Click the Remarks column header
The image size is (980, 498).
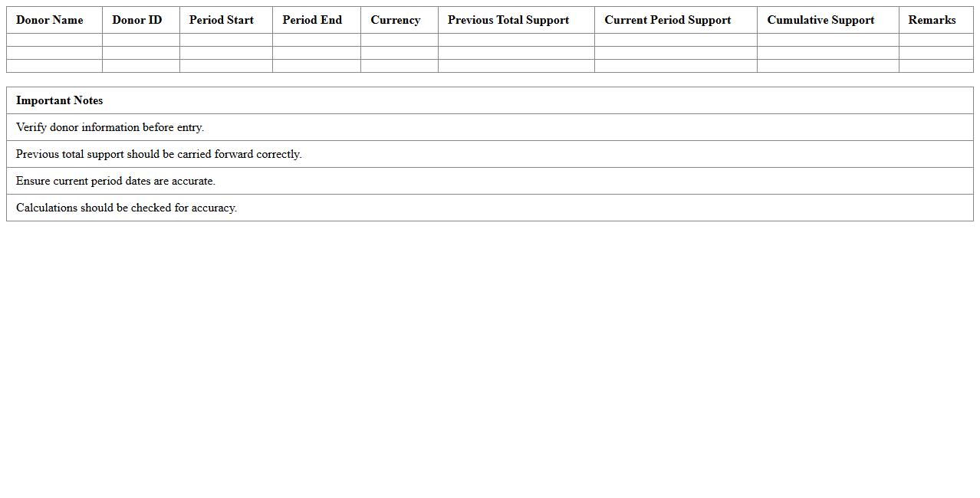[932, 20]
